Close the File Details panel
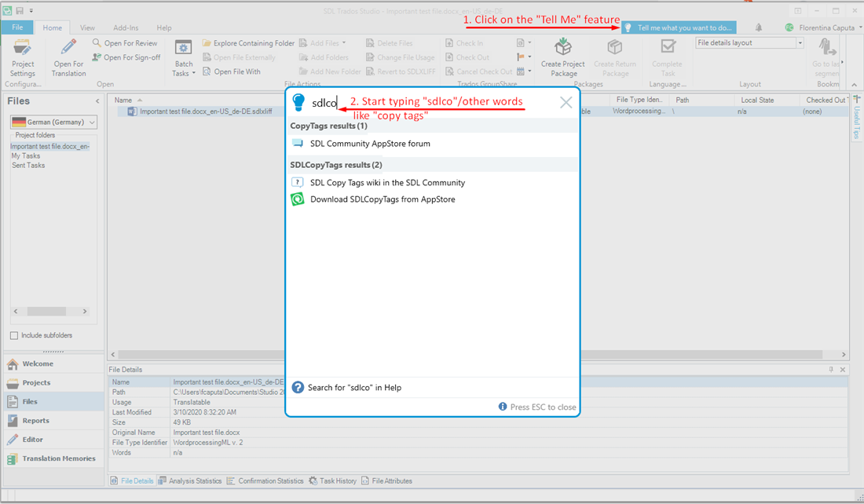Viewport: 864px width, 504px height. (x=843, y=370)
